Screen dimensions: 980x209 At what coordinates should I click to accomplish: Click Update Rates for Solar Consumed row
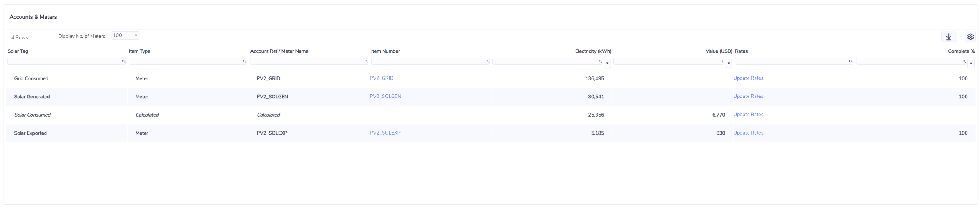[748, 115]
